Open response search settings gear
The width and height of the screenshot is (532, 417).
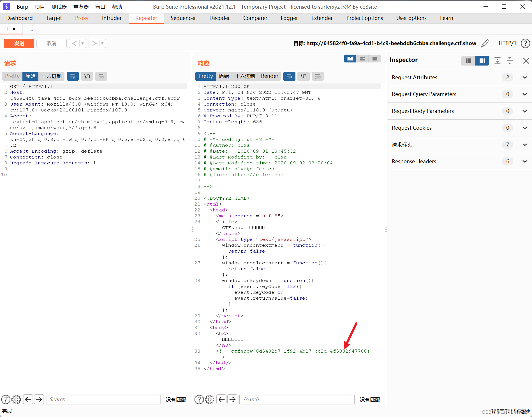[x=210, y=399]
